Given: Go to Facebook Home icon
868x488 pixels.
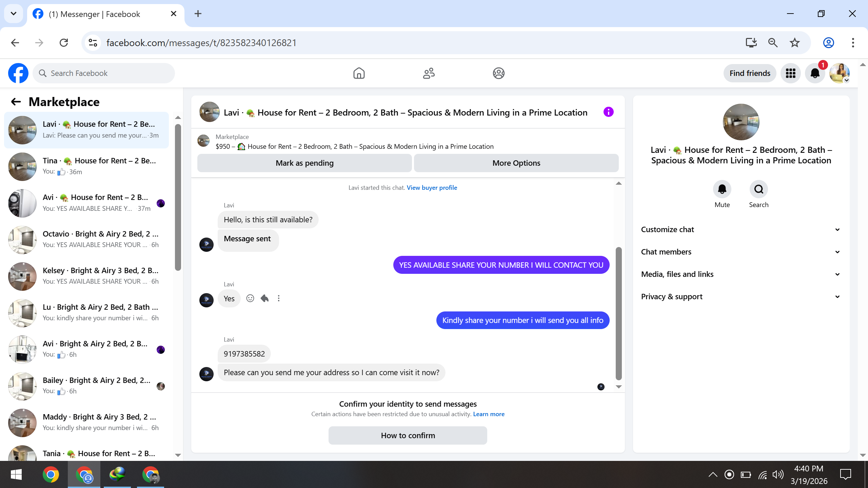Looking at the screenshot, I should [x=359, y=73].
